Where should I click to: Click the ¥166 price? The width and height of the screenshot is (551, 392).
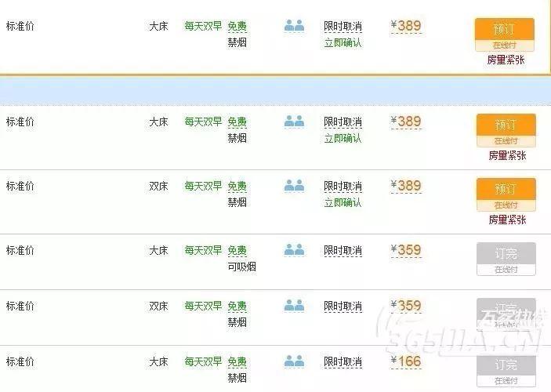coord(406,361)
